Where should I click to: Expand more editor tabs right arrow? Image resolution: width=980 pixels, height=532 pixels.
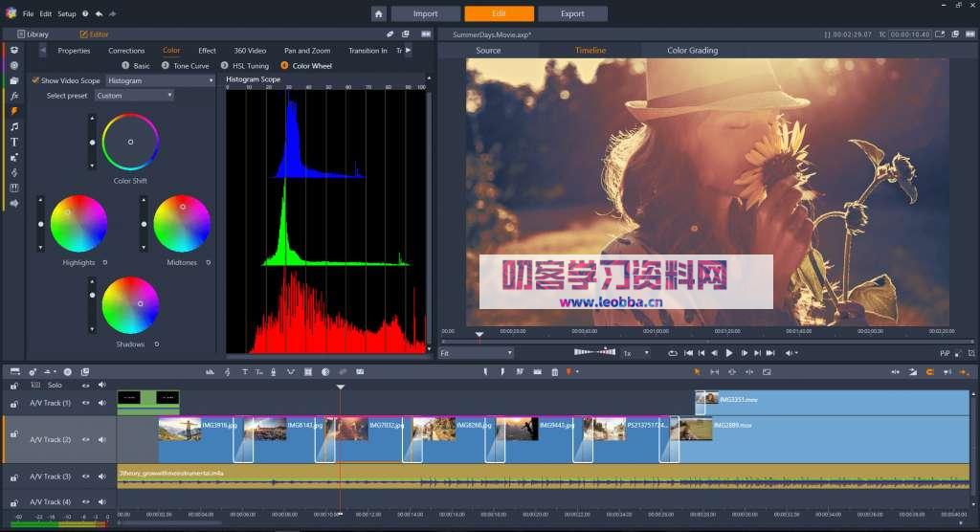[x=408, y=51]
